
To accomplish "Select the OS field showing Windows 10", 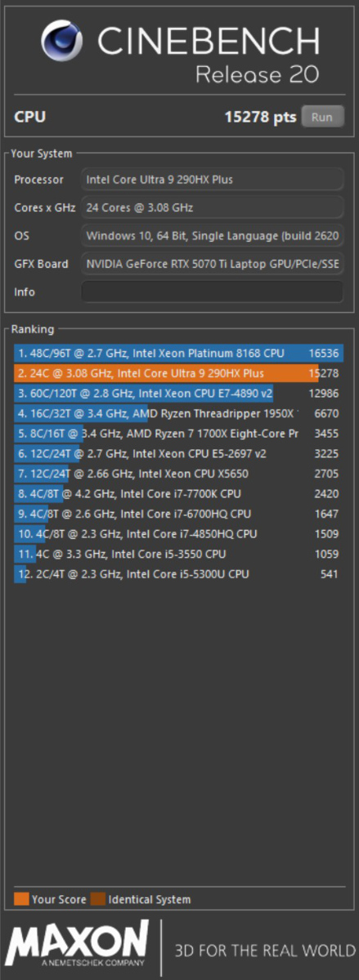I will [x=213, y=236].
